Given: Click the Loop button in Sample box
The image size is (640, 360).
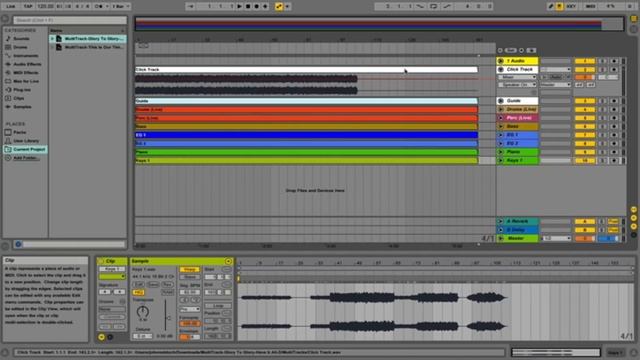Looking at the screenshot, I should point(218,306).
